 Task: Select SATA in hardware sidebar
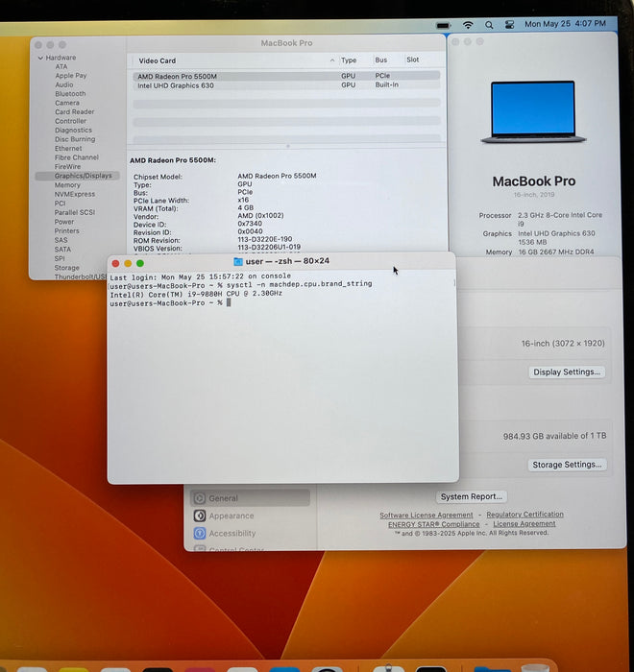62,250
